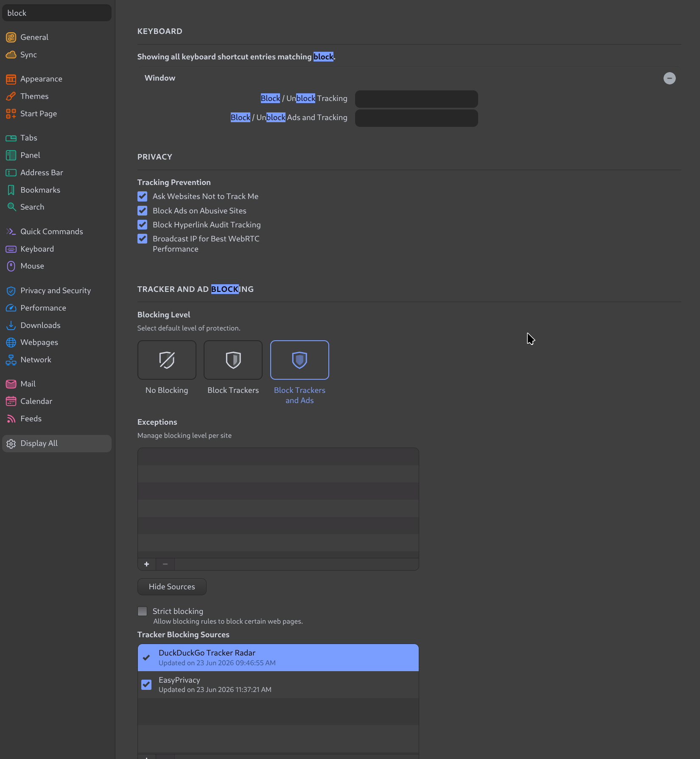The image size is (700, 759).
Task: Click the Mail envelope icon
Action: [11, 384]
